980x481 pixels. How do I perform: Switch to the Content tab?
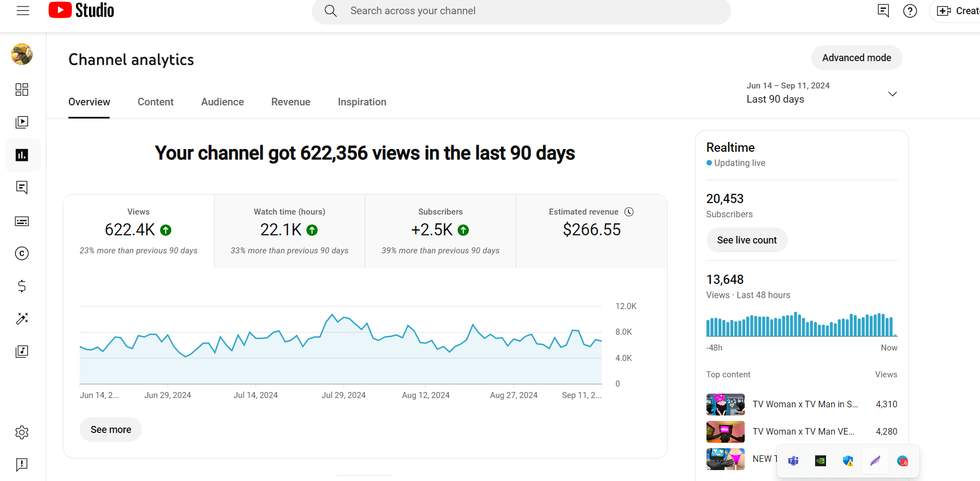[156, 102]
